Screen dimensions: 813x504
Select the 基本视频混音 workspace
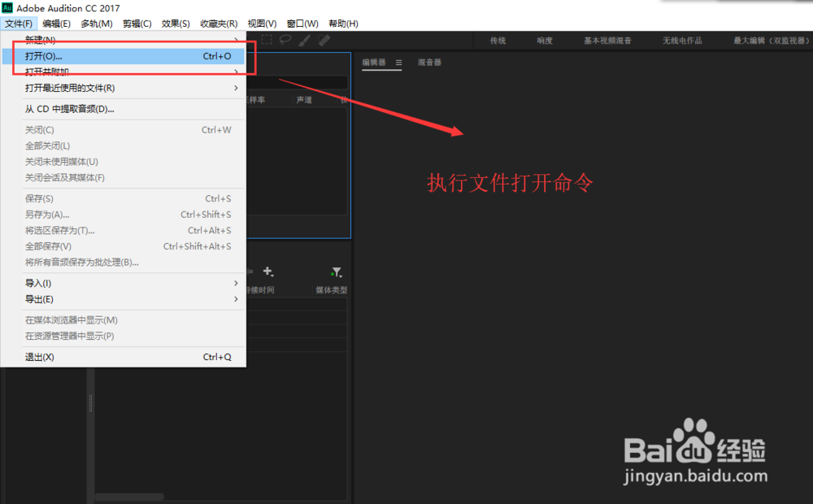pos(607,41)
